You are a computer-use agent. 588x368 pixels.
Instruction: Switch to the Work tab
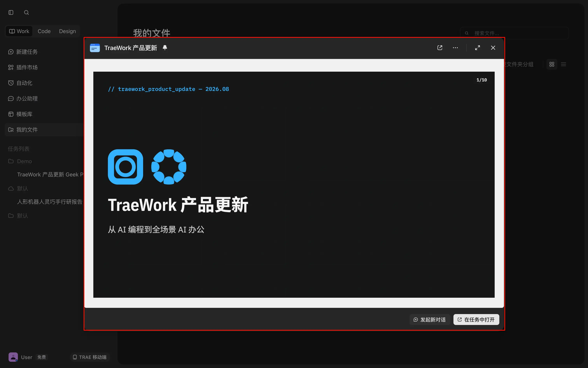point(19,31)
